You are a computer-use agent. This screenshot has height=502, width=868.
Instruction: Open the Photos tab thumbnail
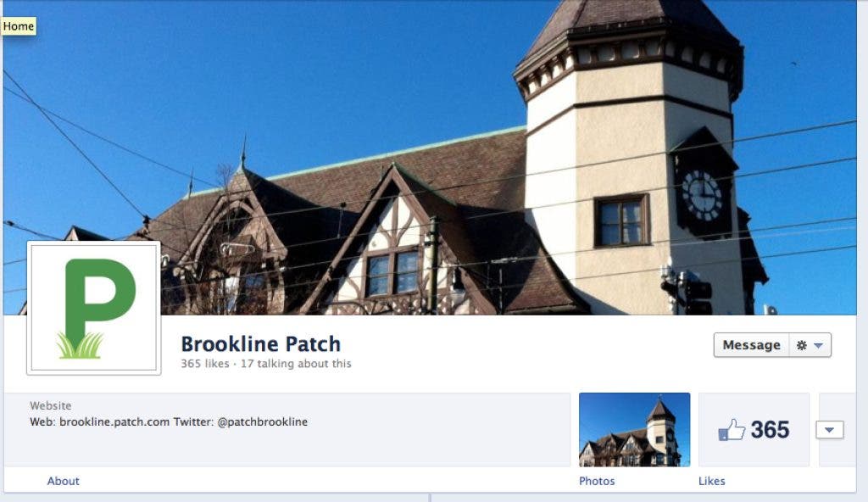634,429
